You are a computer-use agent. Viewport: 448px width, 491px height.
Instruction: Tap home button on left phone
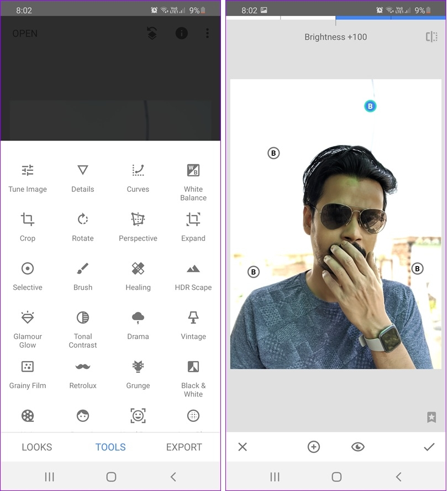(x=111, y=477)
